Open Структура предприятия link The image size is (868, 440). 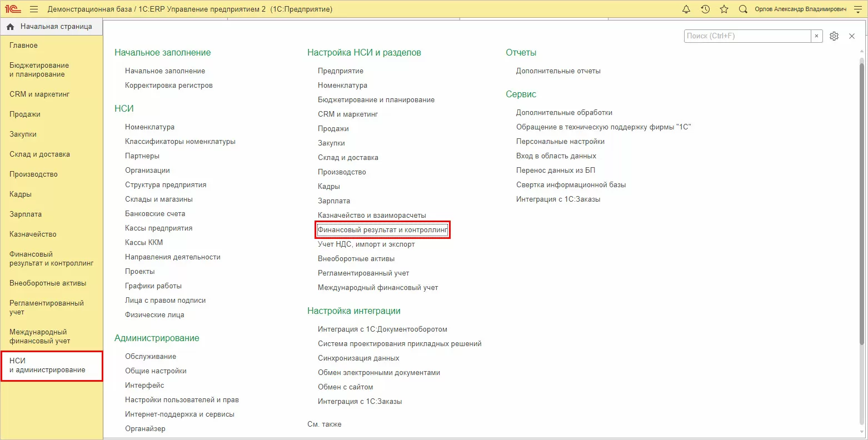click(166, 185)
